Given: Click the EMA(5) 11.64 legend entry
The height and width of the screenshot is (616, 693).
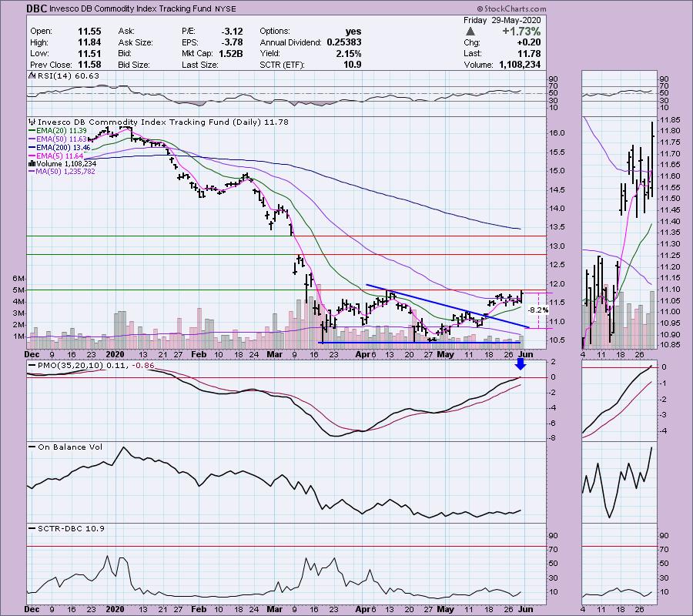Looking at the screenshot, I should [x=60, y=156].
